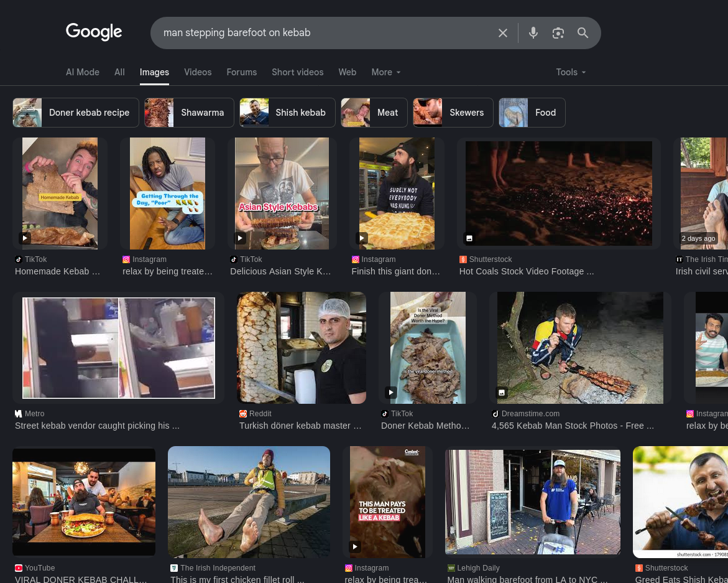Viewport: 728px width, 583px height.
Task: Open the Tools dropdown
Action: coord(571,72)
